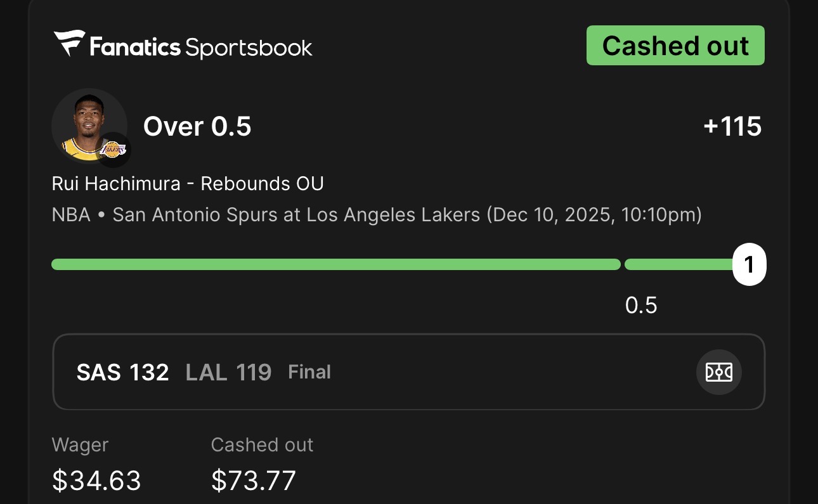Click the LAL 119 score
Viewport: 818px width, 504px height.
[228, 372]
